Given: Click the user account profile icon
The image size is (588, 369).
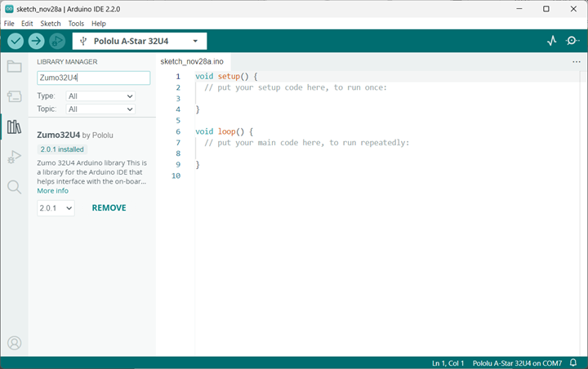Looking at the screenshot, I should tap(14, 343).
